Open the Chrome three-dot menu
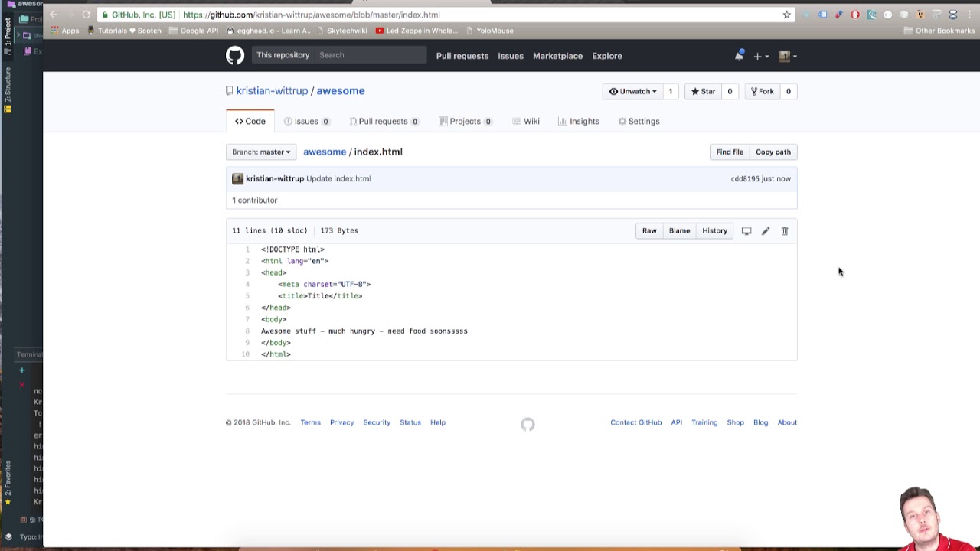980x551 pixels. coord(969,15)
